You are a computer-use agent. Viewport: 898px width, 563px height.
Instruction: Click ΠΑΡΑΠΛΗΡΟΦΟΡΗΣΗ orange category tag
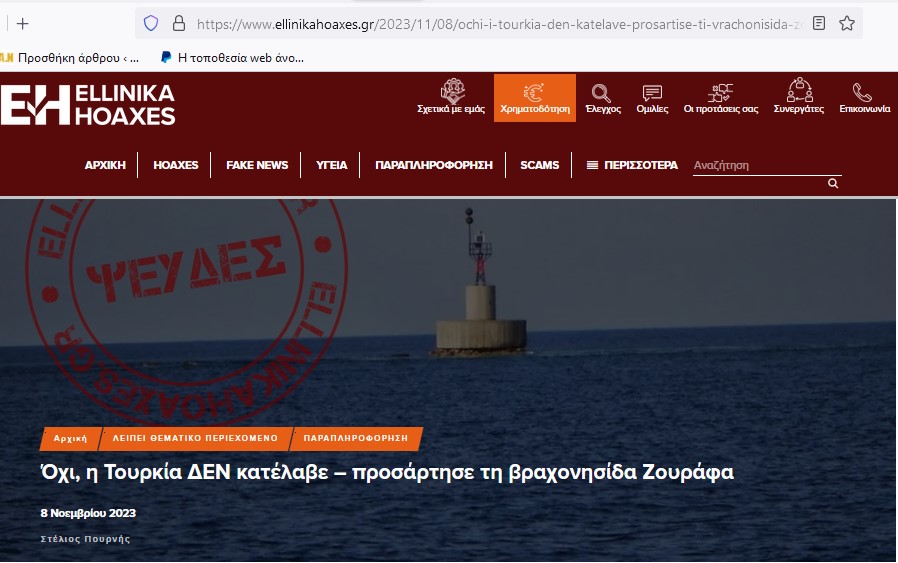pyautogui.click(x=356, y=438)
